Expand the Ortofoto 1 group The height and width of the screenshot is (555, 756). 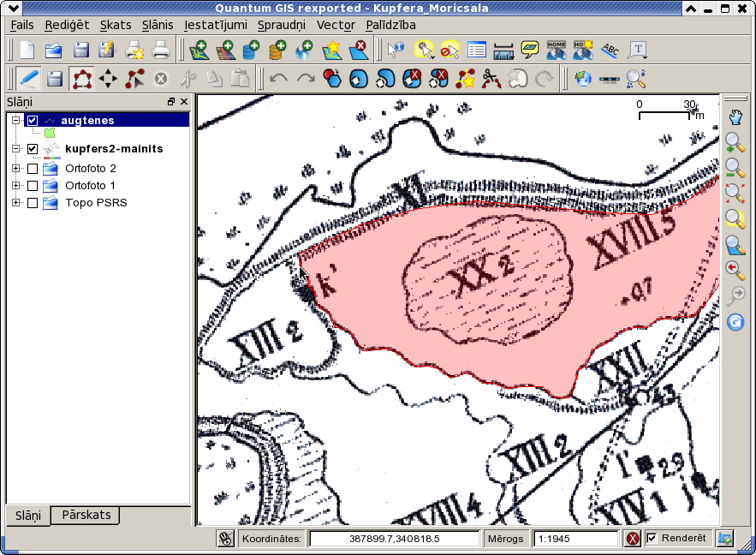coord(15,185)
